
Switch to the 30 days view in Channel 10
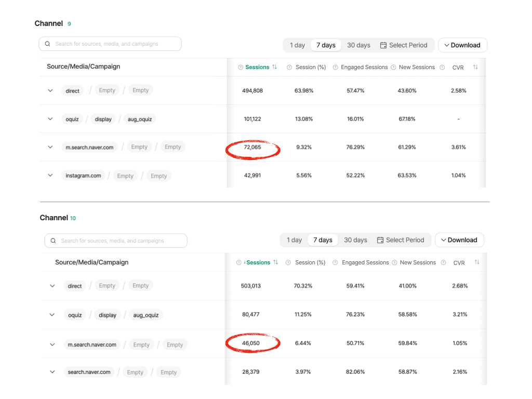pos(355,240)
